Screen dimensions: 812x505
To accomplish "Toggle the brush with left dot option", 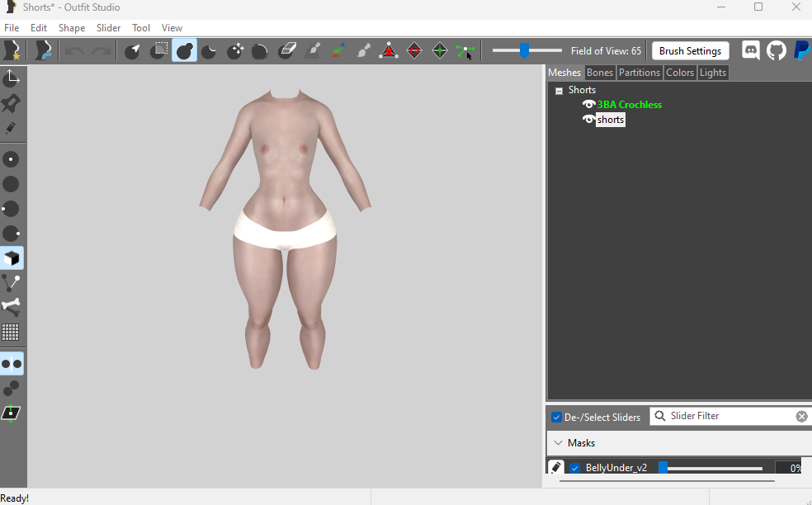I will point(11,209).
